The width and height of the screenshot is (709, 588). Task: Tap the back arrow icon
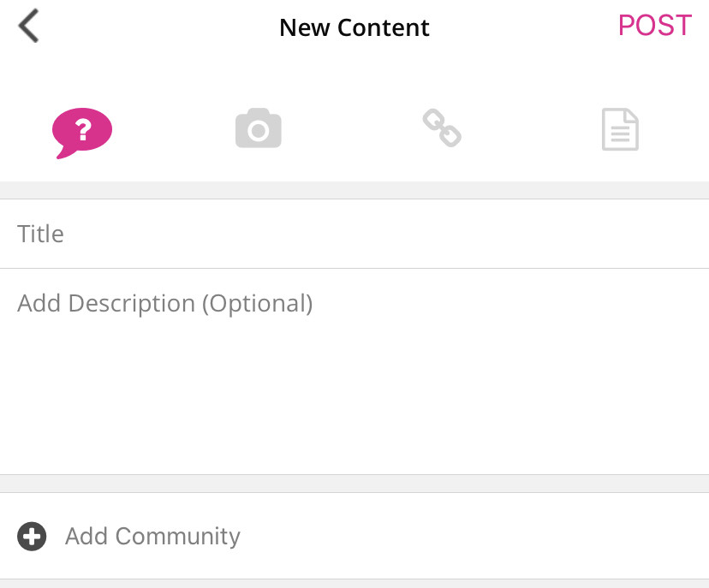(29, 27)
